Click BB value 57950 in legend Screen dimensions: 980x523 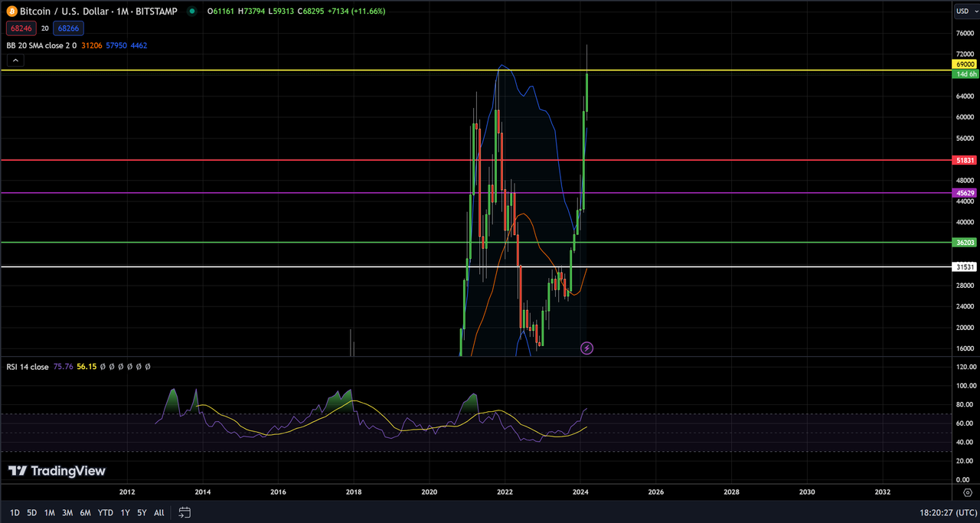click(116, 46)
